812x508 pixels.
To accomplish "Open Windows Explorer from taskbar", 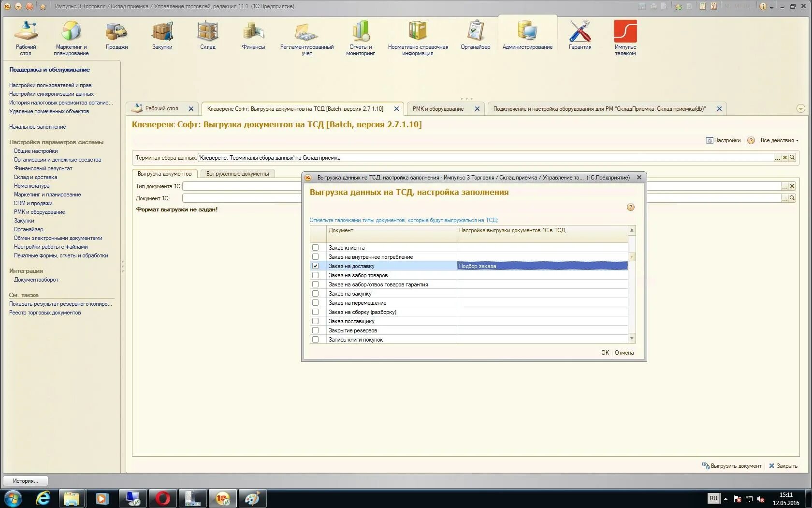I will [72, 498].
